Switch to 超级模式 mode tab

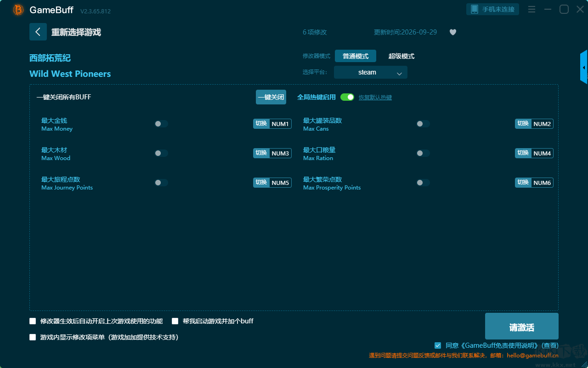[401, 56]
